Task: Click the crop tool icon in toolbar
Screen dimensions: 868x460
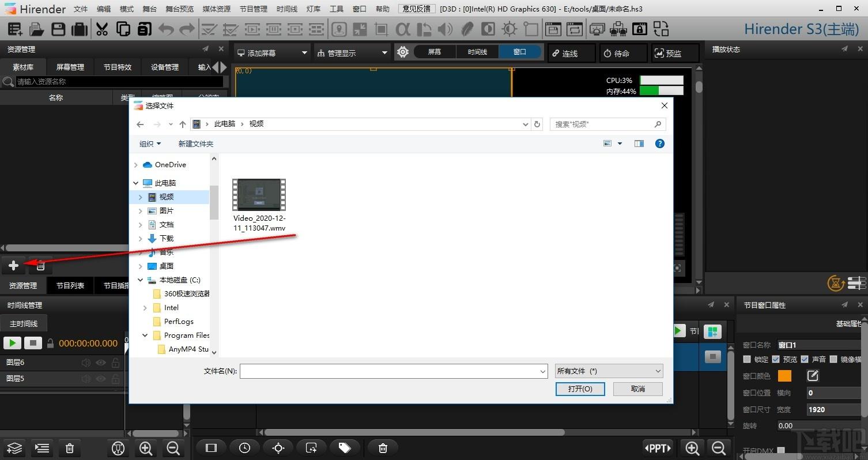Action: [381, 29]
